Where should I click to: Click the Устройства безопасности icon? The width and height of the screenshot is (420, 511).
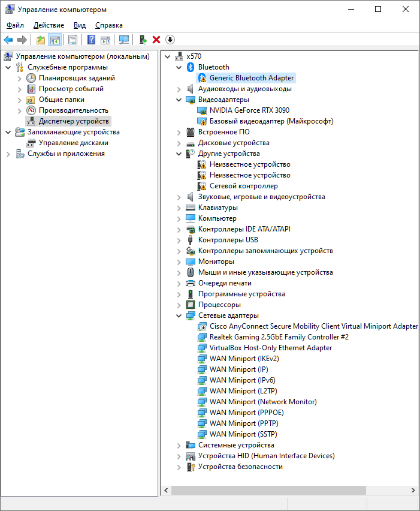(x=191, y=467)
